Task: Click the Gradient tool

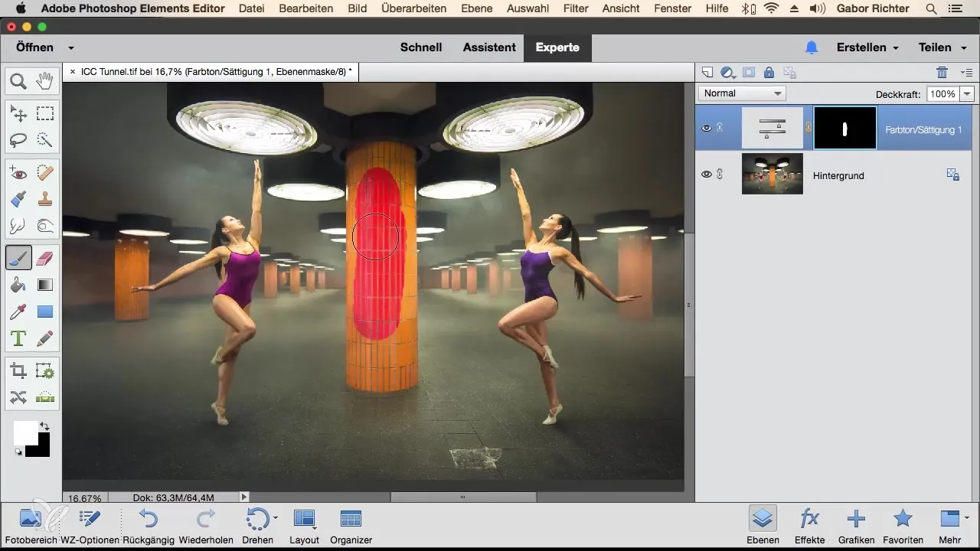Action: click(45, 285)
